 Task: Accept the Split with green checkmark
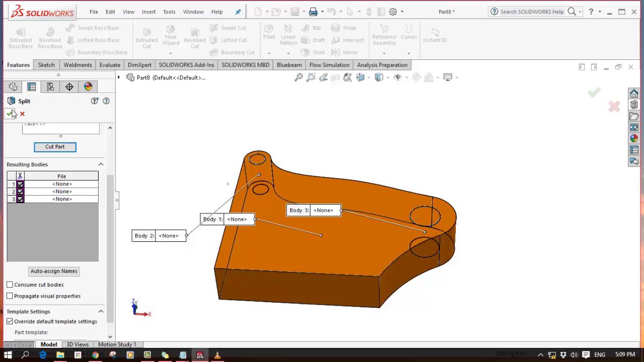coord(10,114)
